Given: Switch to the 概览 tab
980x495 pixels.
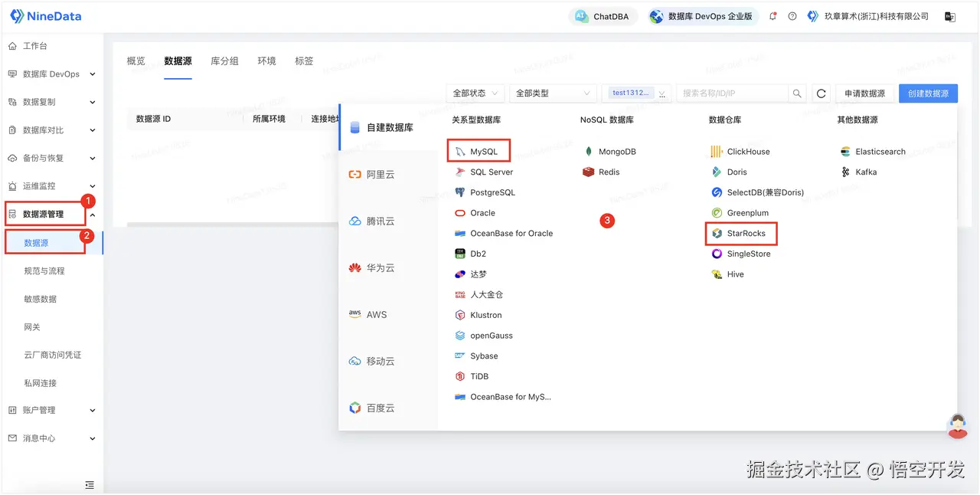Looking at the screenshot, I should (x=136, y=61).
